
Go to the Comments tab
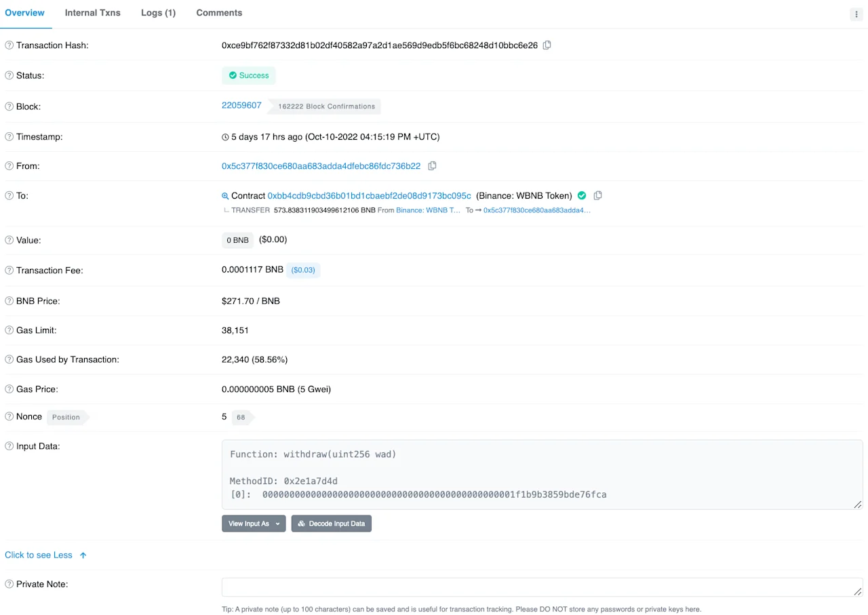(219, 13)
